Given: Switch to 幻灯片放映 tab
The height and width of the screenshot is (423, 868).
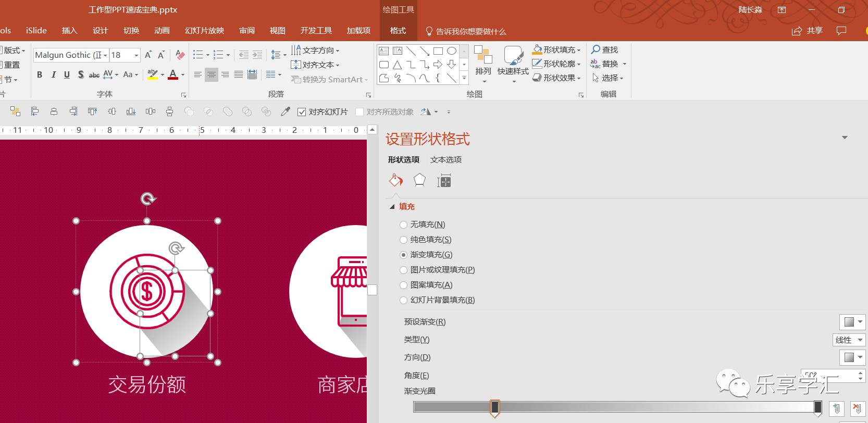Looking at the screenshot, I should pyautogui.click(x=204, y=31).
